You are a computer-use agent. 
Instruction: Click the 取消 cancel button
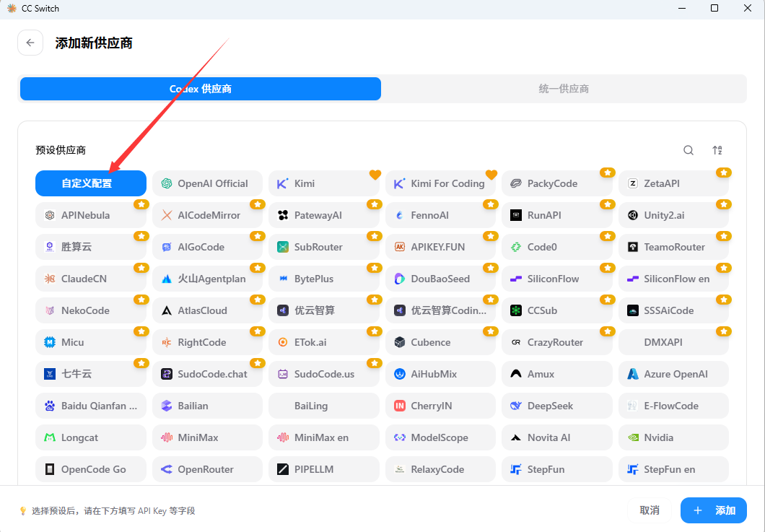click(x=650, y=510)
